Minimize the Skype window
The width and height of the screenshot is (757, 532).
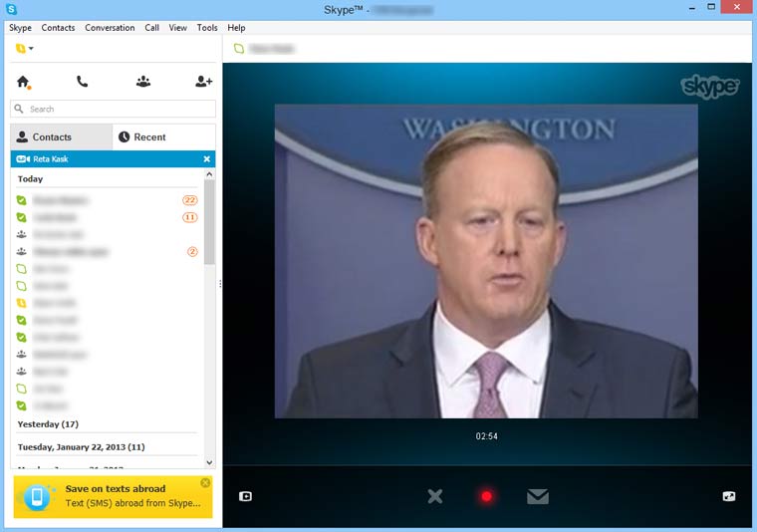[x=692, y=8]
